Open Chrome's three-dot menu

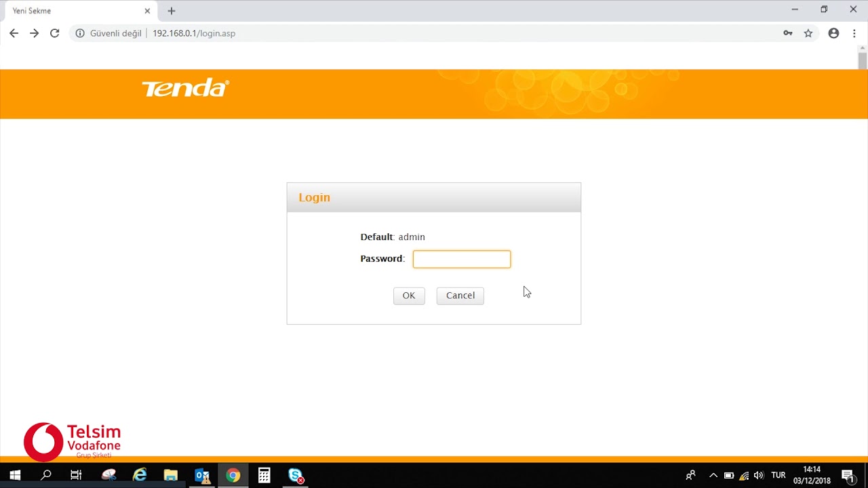click(x=854, y=33)
